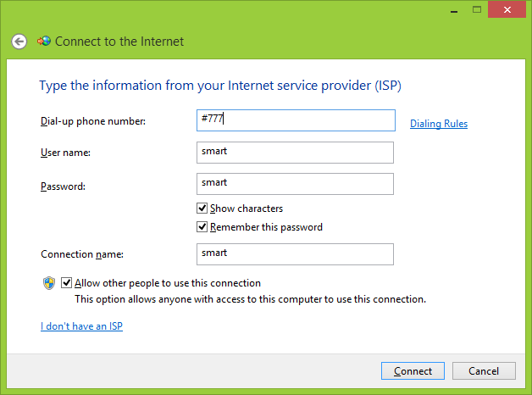
Task: Click the I don't have an ISP link
Action: point(81,326)
